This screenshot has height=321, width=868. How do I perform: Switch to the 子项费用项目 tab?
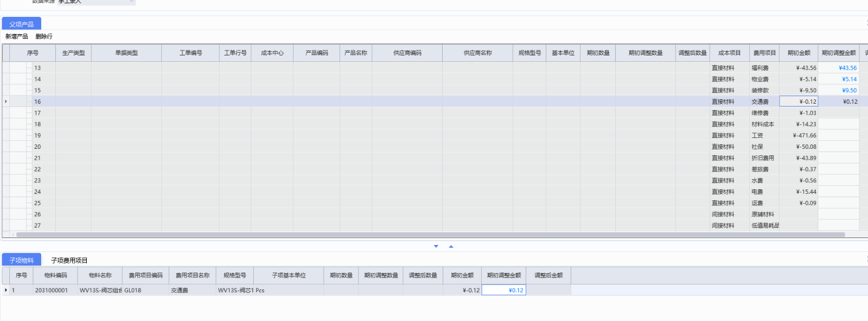[69, 260]
